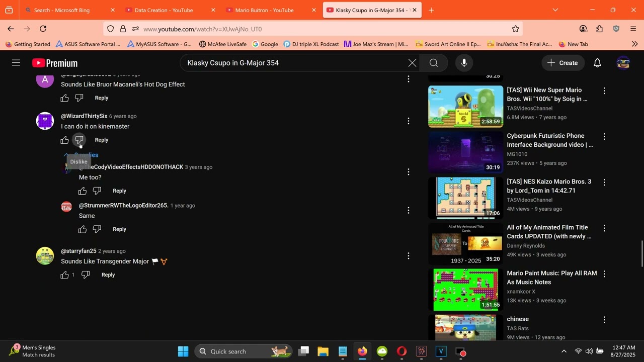The width and height of the screenshot is (644, 362).
Task: Click the Create button
Action: 562,63
